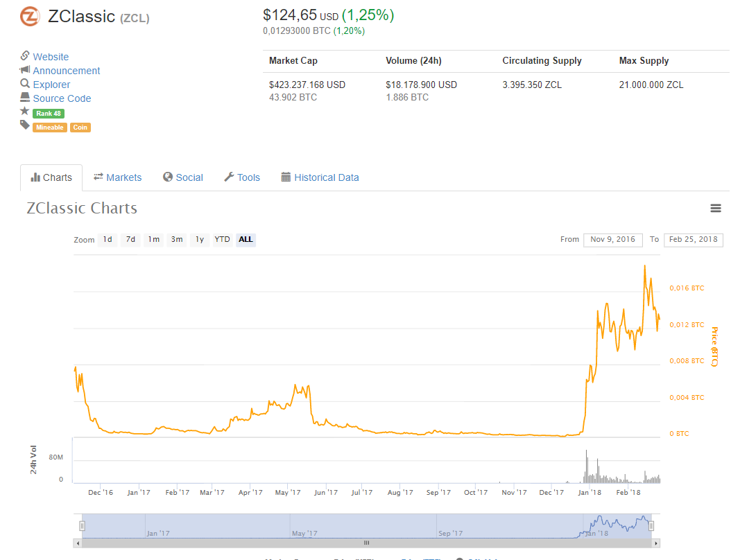This screenshot has width=731, height=560.
Task: Click the navigator scrollbar center grip
Action: (x=367, y=543)
